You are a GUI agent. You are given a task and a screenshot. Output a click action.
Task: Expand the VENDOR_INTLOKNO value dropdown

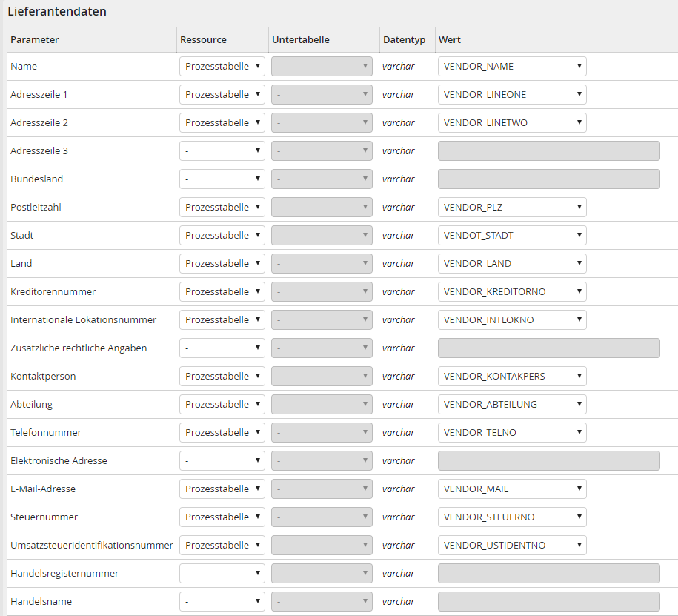click(512, 319)
